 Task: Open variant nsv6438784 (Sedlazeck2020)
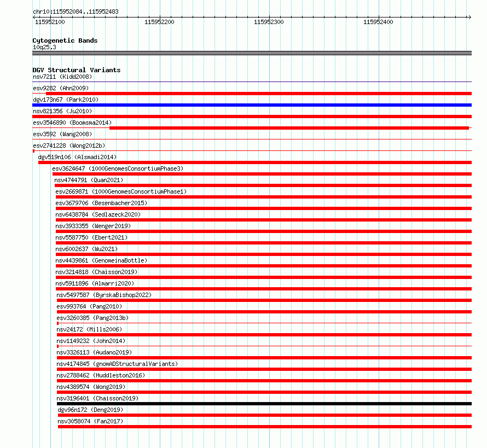[98, 214]
